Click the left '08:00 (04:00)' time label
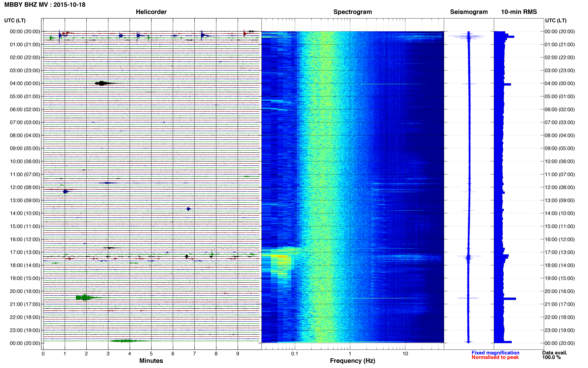Viewport: 588px width, 368px height. point(25,136)
